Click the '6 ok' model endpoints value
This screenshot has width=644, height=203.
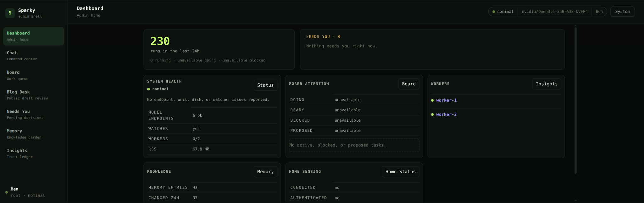(x=197, y=115)
